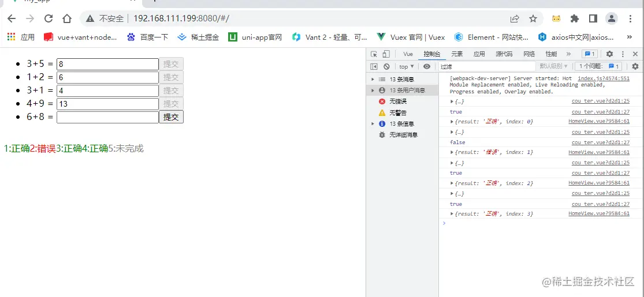
Task: Show hidden bookmarks via the overflow chevron
Action: click(629, 37)
